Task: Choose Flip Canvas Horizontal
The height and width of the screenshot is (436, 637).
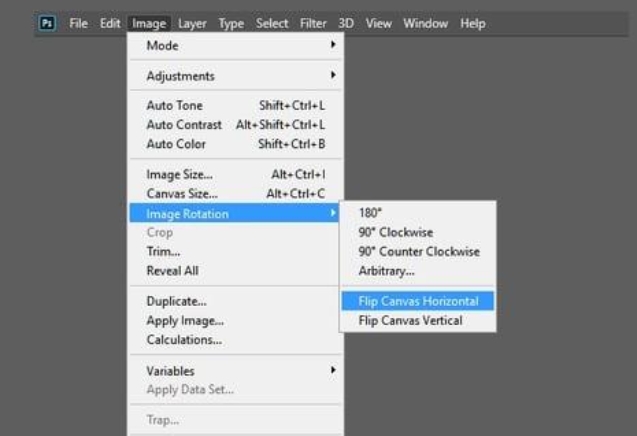Action: [418, 301]
